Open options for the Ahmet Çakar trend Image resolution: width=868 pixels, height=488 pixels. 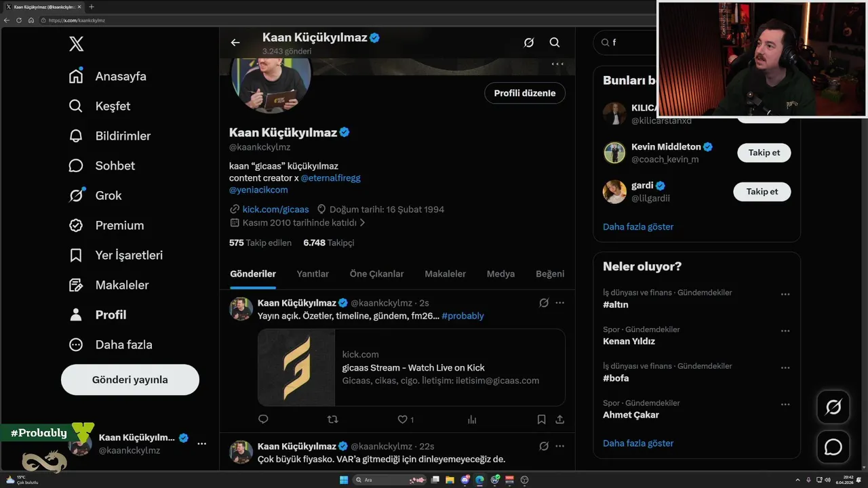pyautogui.click(x=785, y=404)
